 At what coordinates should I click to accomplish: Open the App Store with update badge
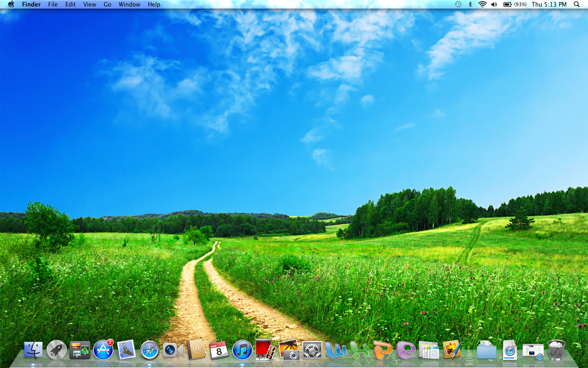pyautogui.click(x=103, y=350)
